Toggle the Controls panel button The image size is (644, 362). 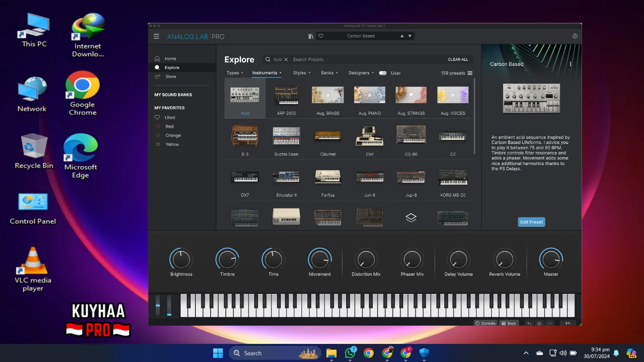(486, 323)
